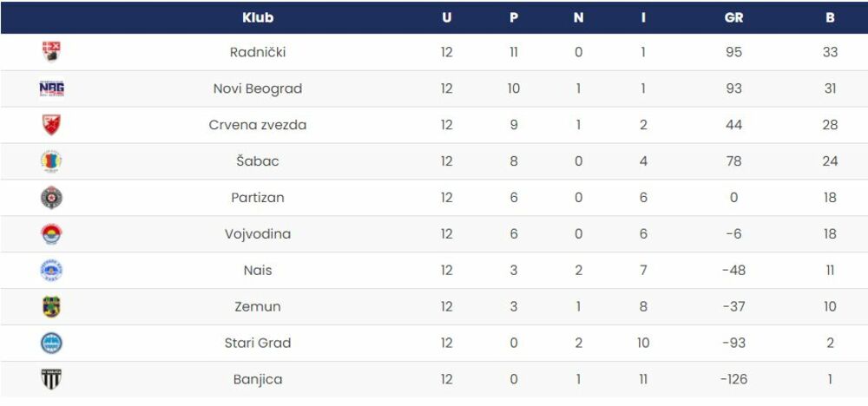Click the Zemun club crest
Screen dimensions: 868x406
coord(52,307)
